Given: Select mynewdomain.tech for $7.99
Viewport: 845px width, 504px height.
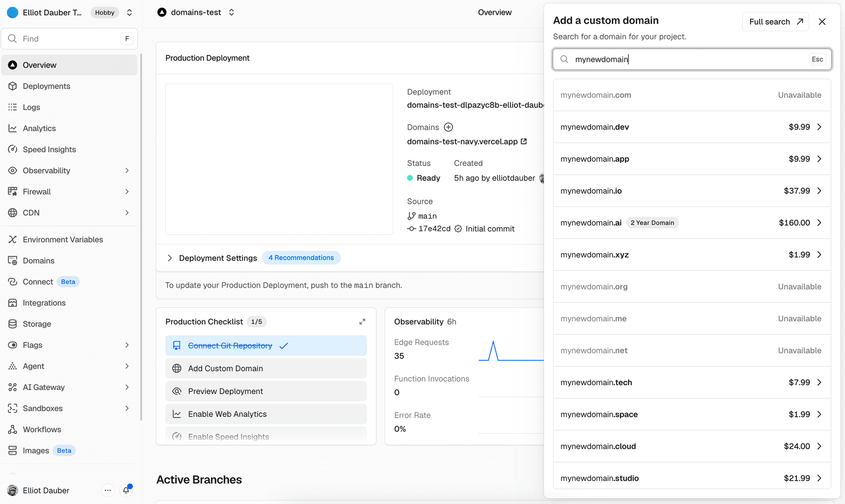Looking at the screenshot, I should 692,383.
